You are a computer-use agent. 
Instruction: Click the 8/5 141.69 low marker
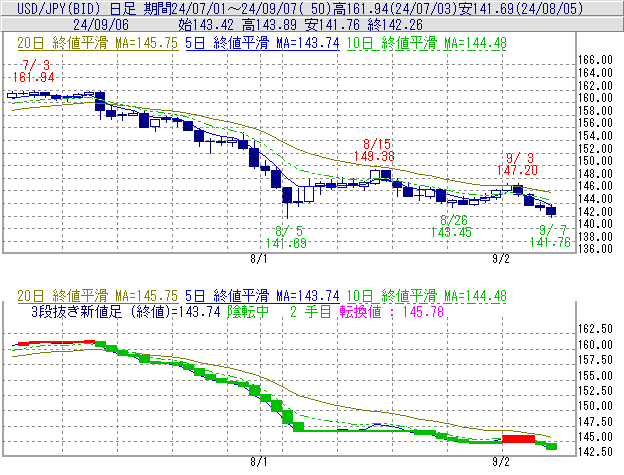287,237
